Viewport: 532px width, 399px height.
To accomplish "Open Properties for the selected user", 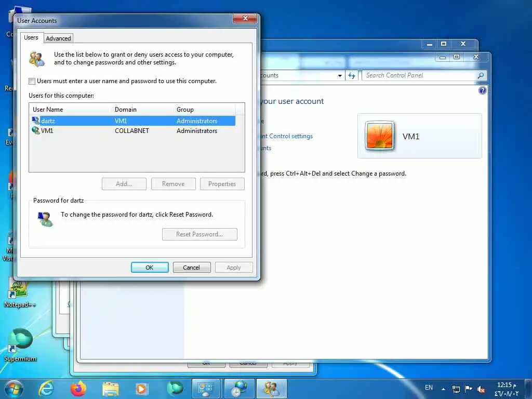I will (222, 184).
